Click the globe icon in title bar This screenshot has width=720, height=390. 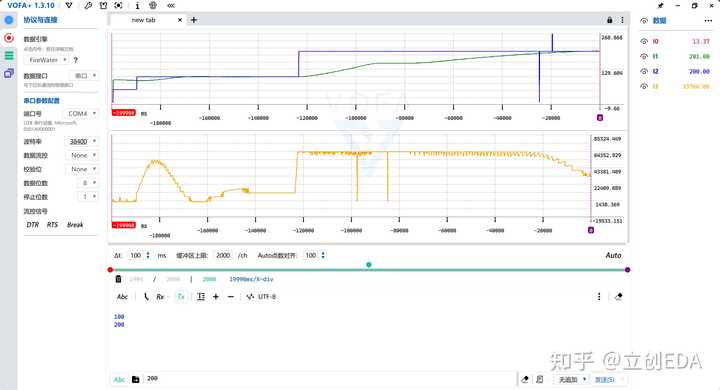[x=153, y=6]
